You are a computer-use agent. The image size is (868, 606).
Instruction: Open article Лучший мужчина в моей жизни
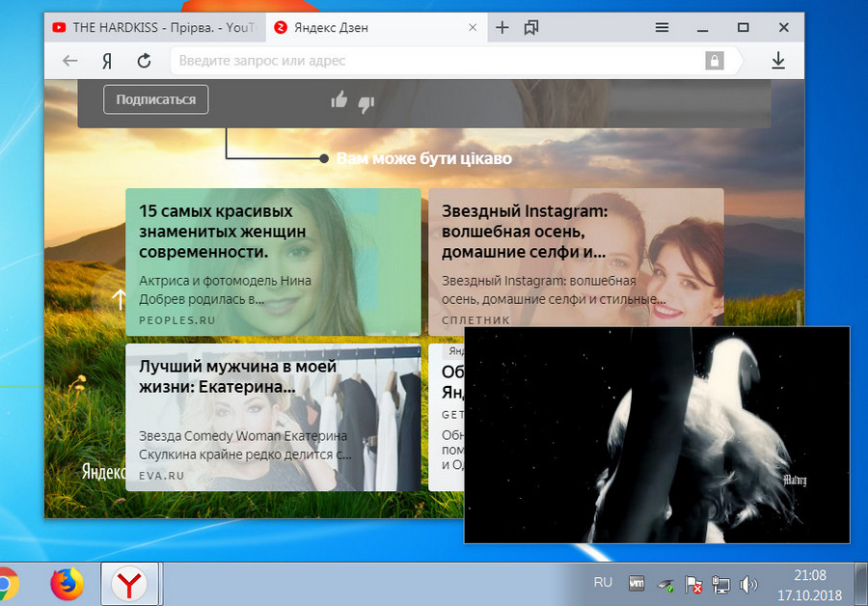click(273, 418)
